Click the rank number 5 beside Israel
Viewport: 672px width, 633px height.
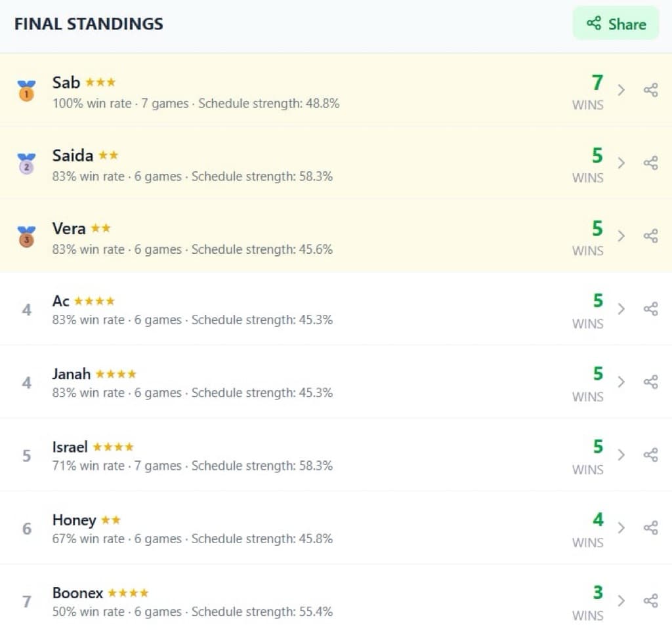tap(26, 456)
